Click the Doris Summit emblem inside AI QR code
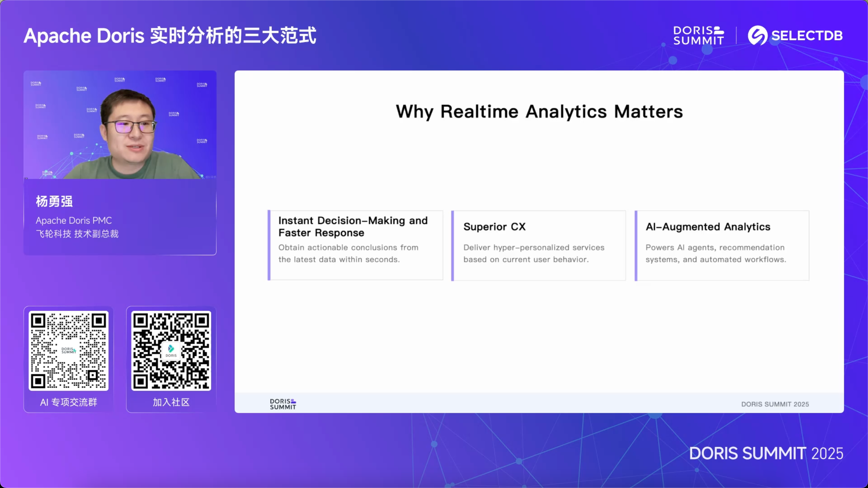The image size is (868, 488). point(68,350)
